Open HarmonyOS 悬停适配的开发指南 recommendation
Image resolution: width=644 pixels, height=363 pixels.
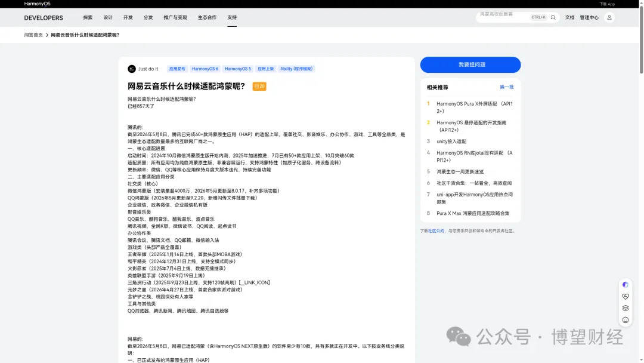[471, 126]
